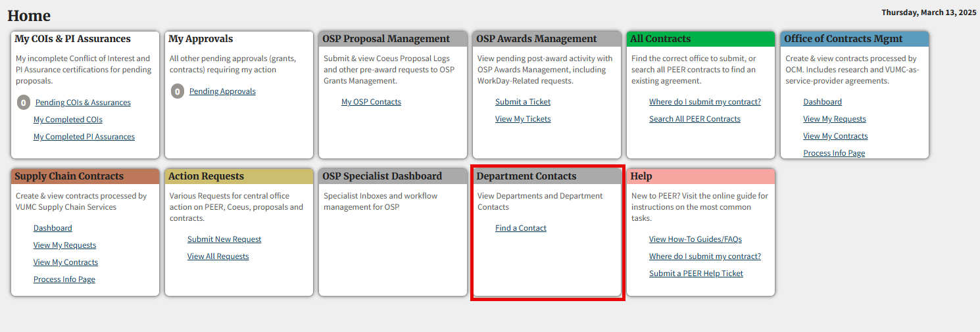Click the yellow Action Requests header
The image size is (980, 332).
pos(239,176)
